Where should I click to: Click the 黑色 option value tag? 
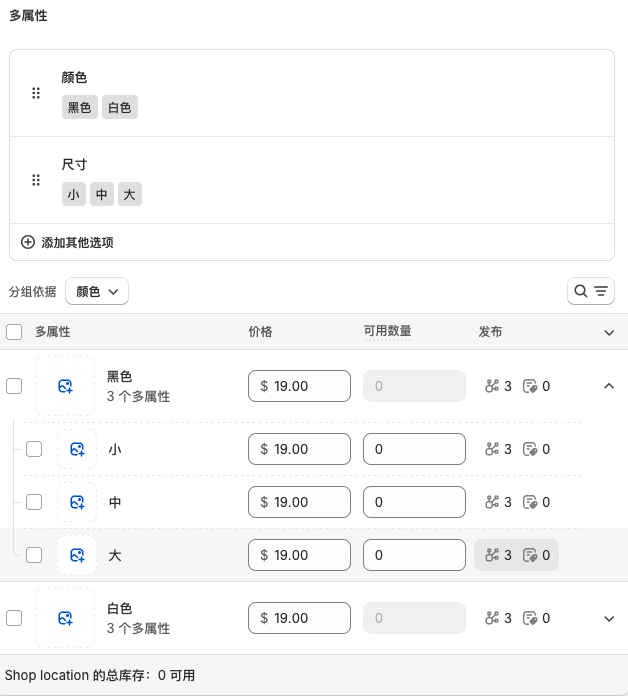[x=80, y=107]
